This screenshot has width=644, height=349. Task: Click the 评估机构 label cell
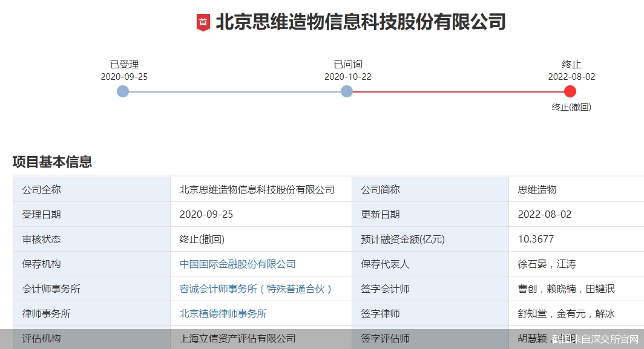point(91,338)
